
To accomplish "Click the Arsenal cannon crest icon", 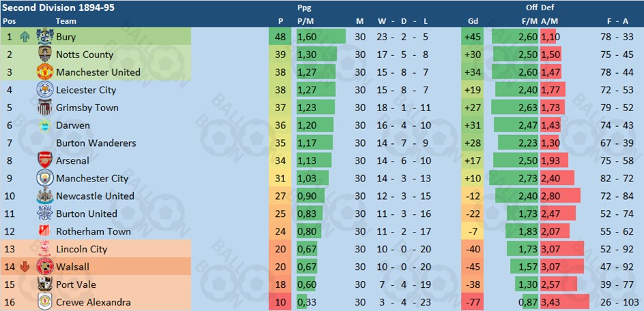I will [x=45, y=160].
